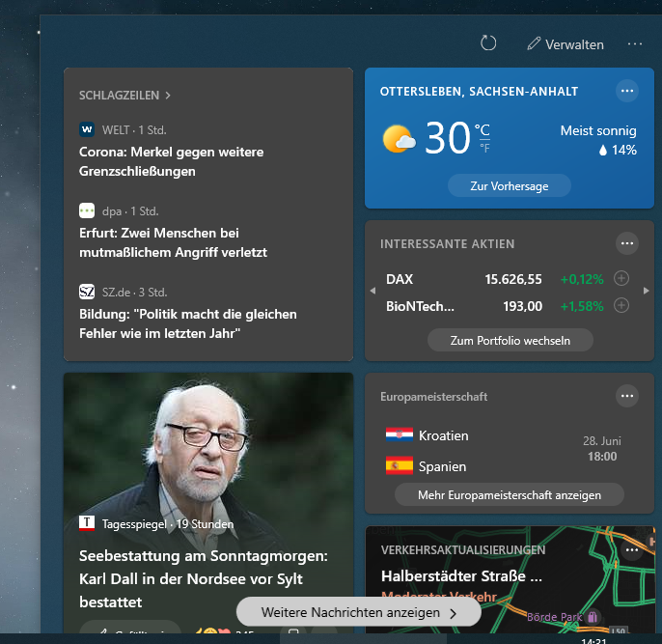Screen dimensions: 662x644
Task: Open the three-dot menu beside Verwalten
Action: coord(634,43)
